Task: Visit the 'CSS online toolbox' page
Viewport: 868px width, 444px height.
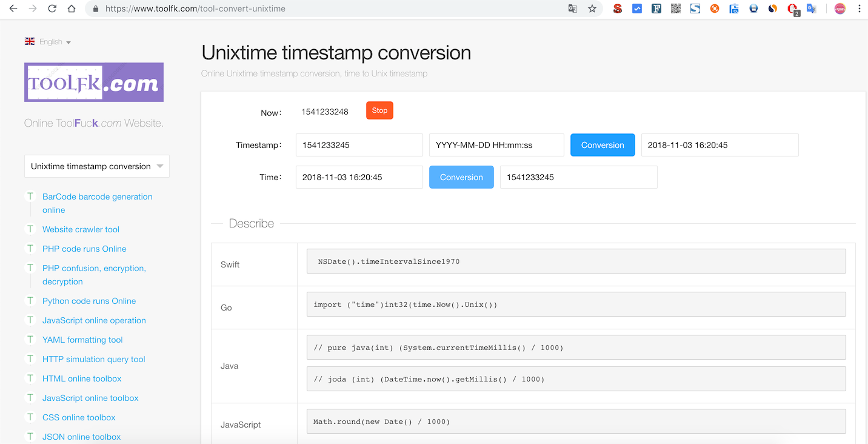Action: tap(79, 417)
